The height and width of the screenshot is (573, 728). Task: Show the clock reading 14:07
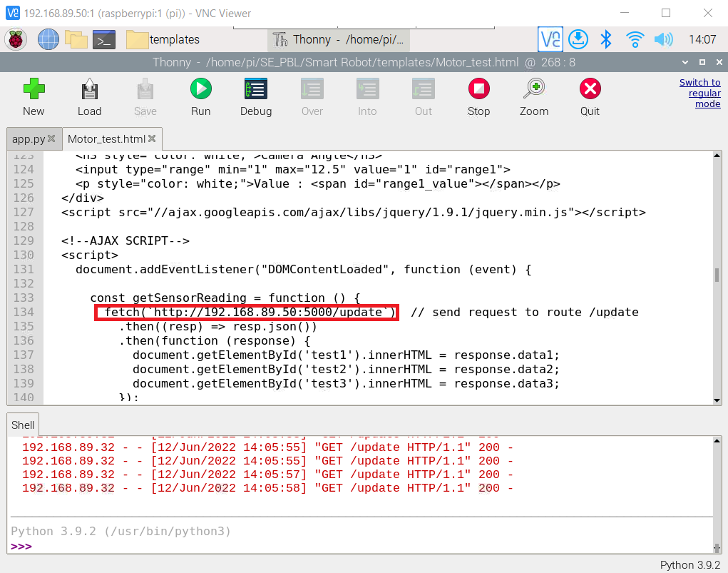[x=702, y=39]
